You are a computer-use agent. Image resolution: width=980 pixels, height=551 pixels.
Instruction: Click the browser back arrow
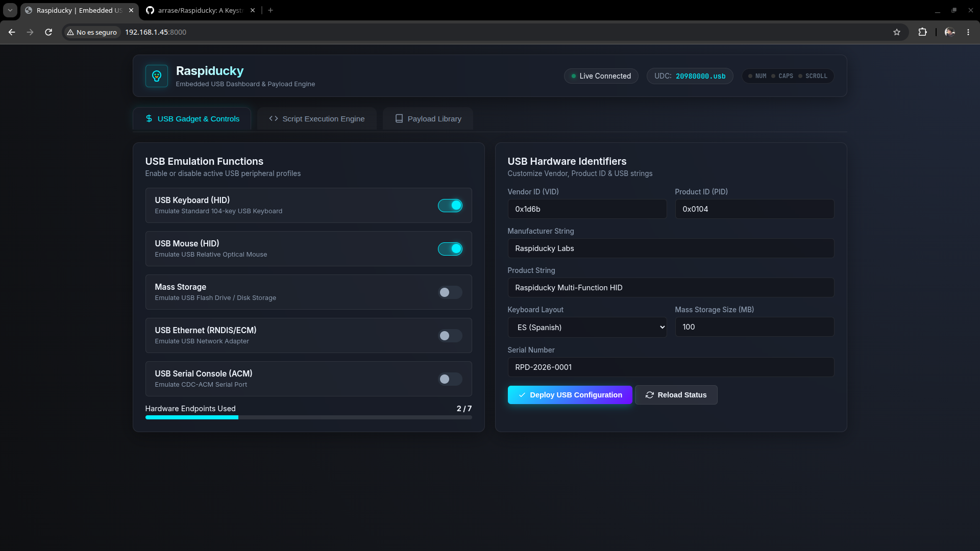click(x=12, y=32)
